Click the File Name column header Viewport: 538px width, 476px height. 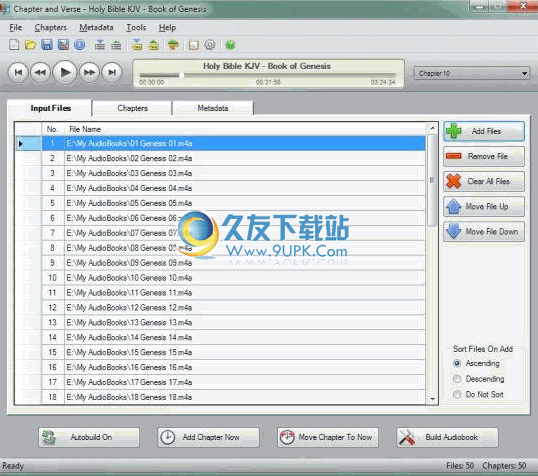tap(245, 129)
